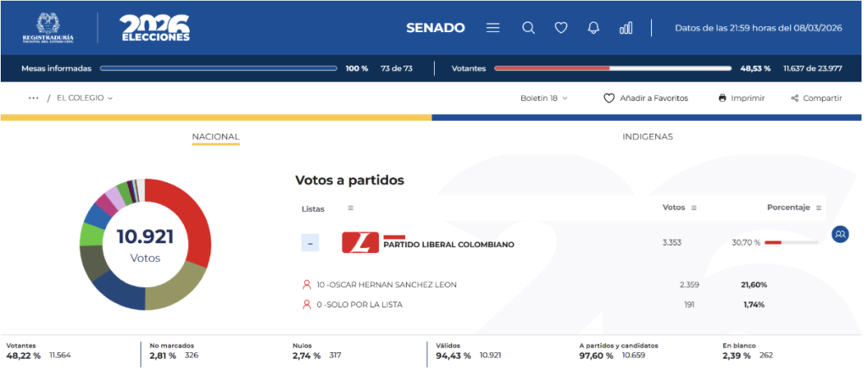This screenshot has height=376, width=868.
Task: Expand the EL COLEGIO location dropdown
Action: click(x=85, y=98)
